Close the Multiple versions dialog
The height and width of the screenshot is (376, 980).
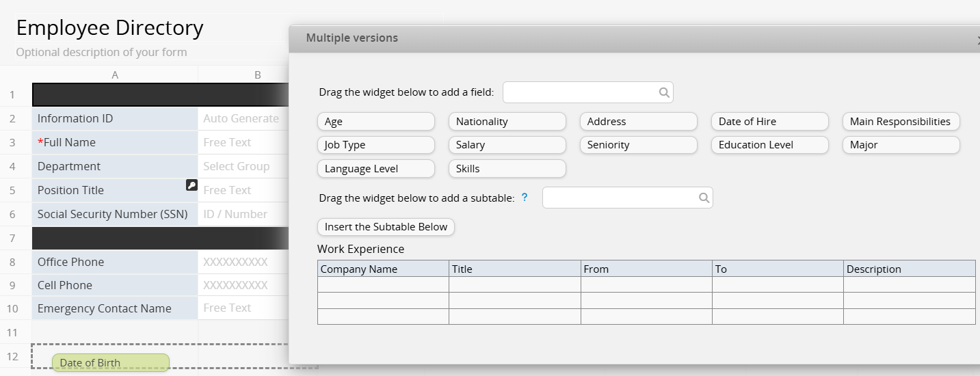[977, 40]
